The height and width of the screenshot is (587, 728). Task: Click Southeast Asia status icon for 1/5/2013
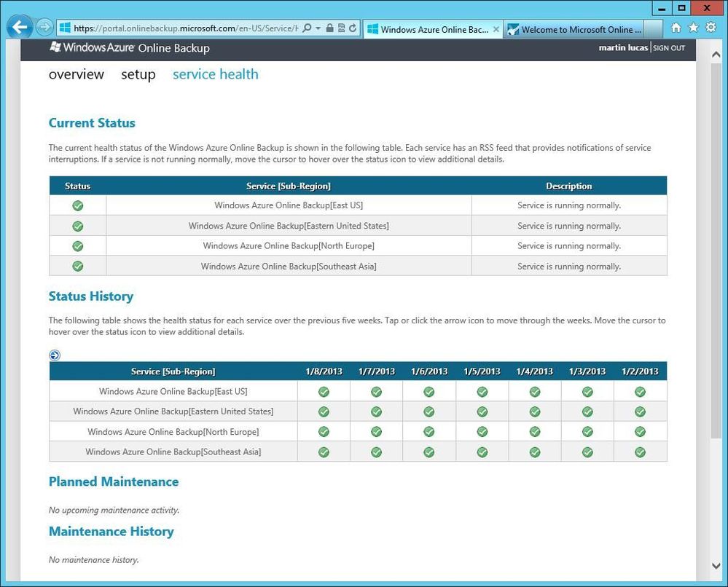(482, 452)
